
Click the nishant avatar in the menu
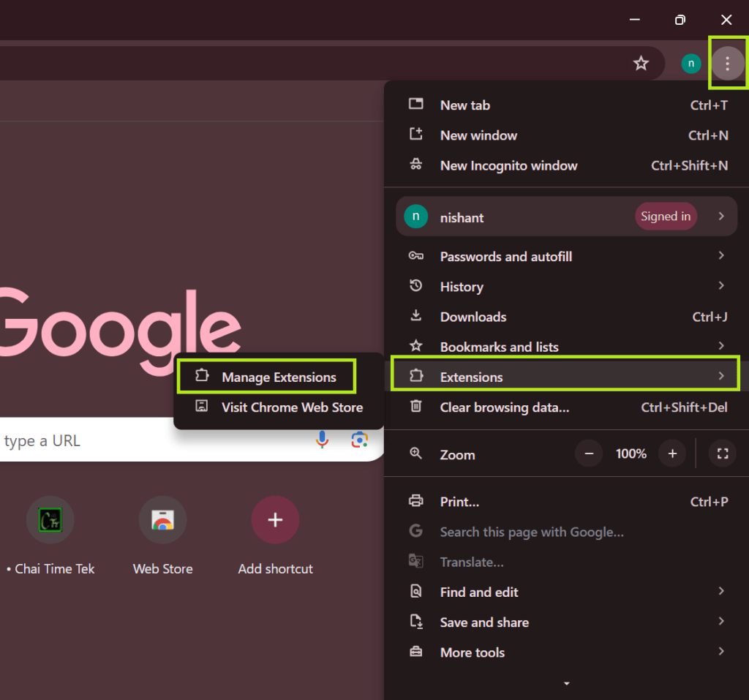[415, 217]
